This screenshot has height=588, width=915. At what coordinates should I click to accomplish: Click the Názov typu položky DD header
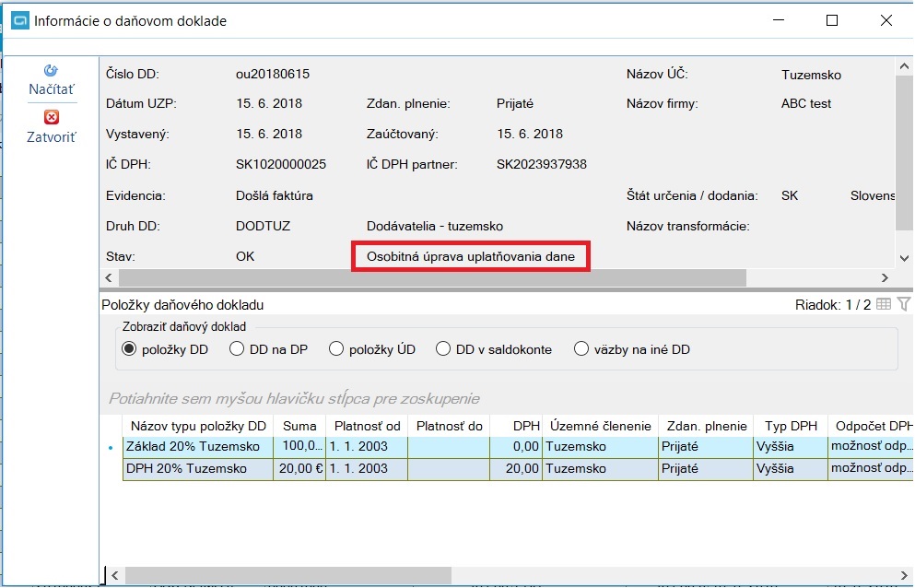coord(198,427)
